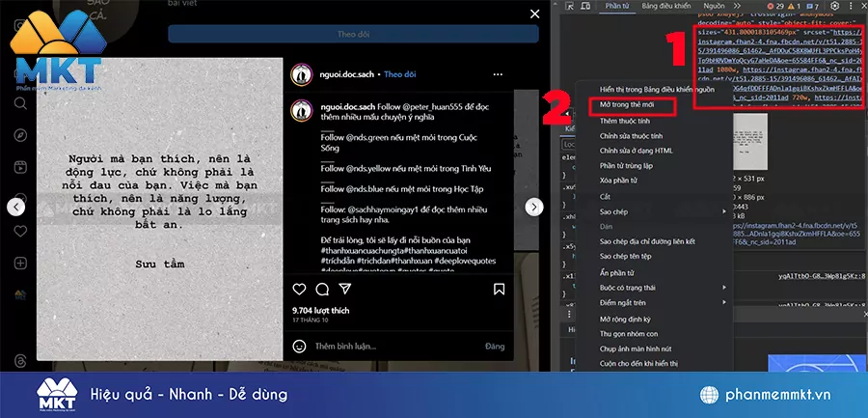The width and height of the screenshot is (868, 418).
Task: Open Instagram Search in the sidebar
Action: pos(20,103)
